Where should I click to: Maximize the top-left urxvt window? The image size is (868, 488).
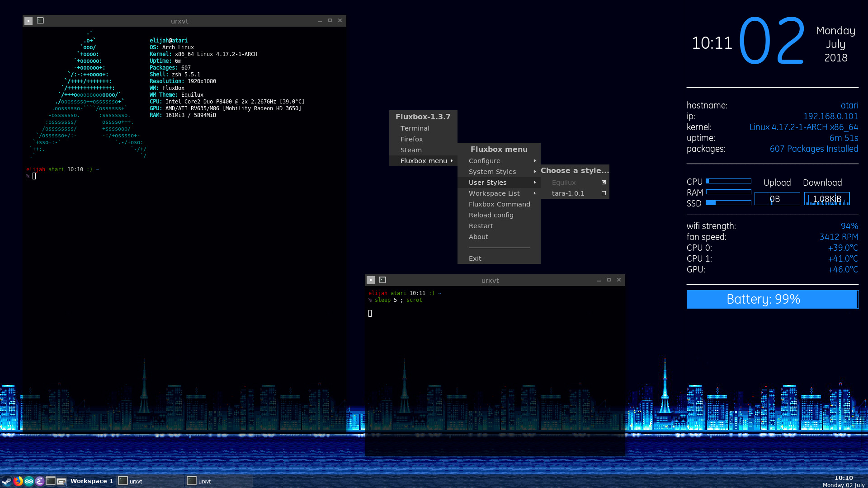click(330, 21)
